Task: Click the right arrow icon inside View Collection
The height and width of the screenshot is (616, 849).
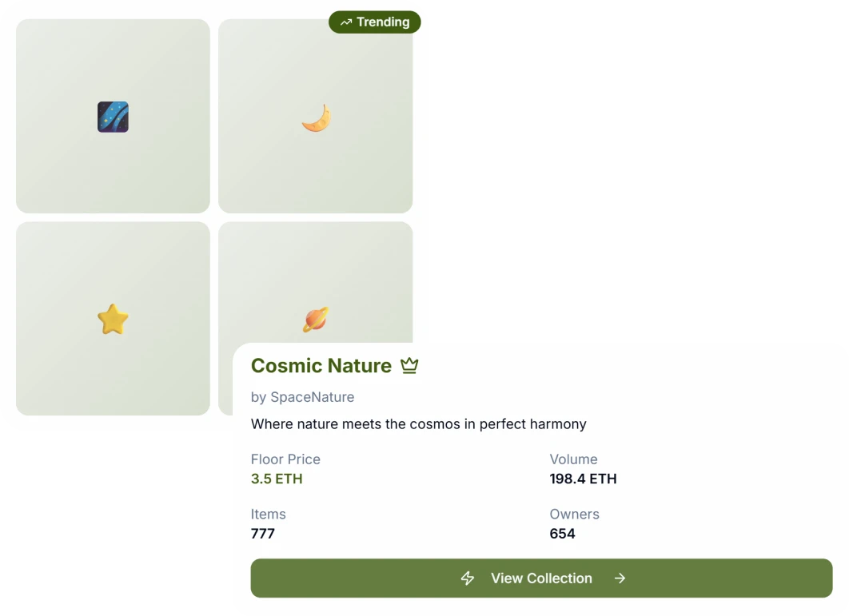Action: coord(620,578)
